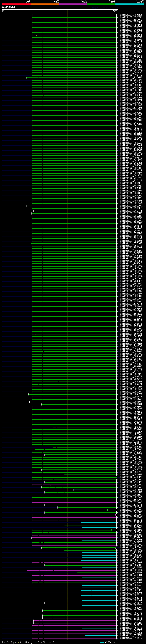The height and width of the screenshot is (644, 146).
Task: Open hit UniRef100_A7Q059
Action: [131, 37]
